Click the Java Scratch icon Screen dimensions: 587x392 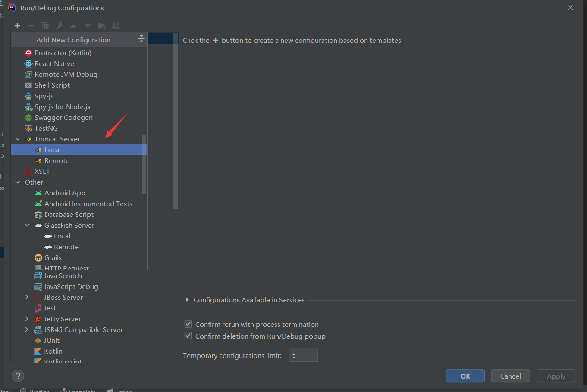coord(38,276)
